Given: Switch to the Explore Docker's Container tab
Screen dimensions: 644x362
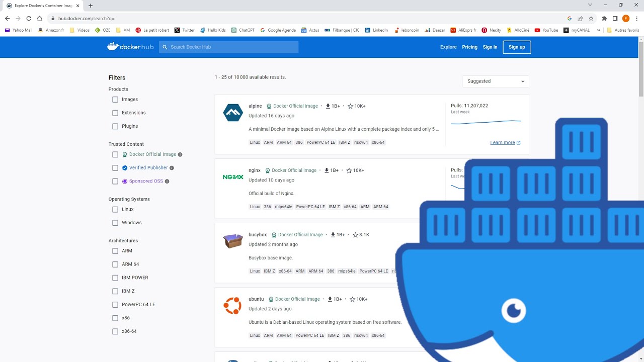Looking at the screenshot, I should click(43, 6).
